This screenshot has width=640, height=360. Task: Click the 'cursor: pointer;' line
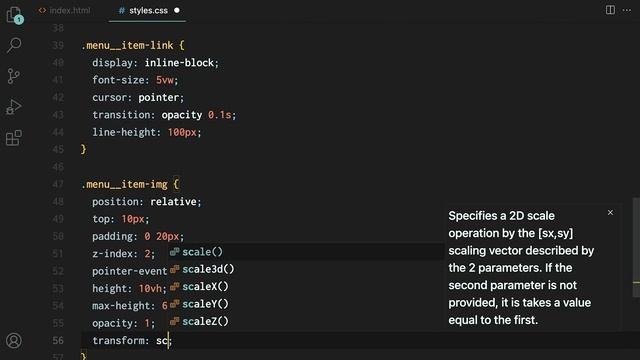[x=138, y=98]
